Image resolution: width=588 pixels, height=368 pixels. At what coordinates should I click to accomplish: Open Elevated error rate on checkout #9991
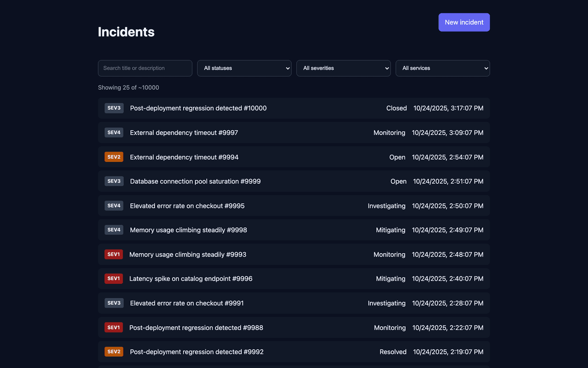(294, 303)
